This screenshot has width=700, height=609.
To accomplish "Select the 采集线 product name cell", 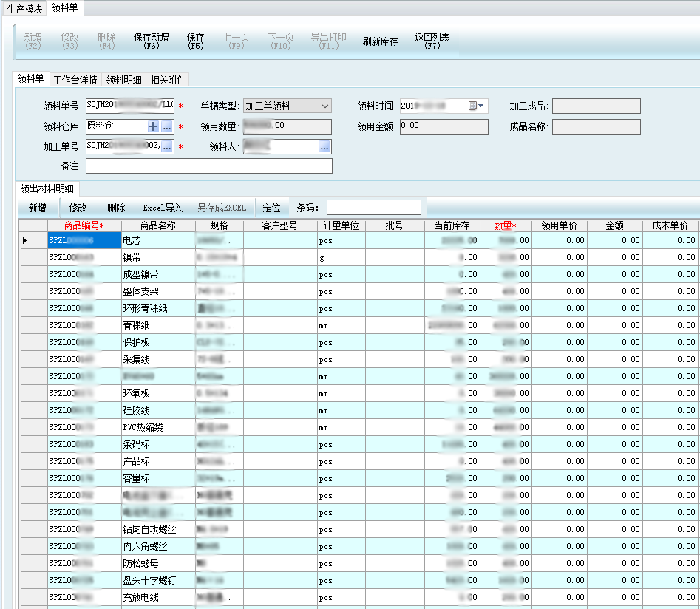I will pos(158,359).
